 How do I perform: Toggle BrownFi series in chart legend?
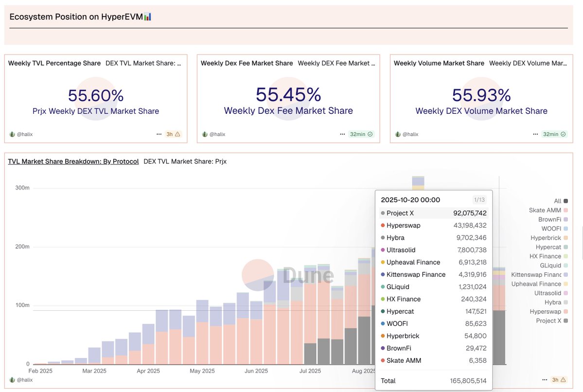553,219
